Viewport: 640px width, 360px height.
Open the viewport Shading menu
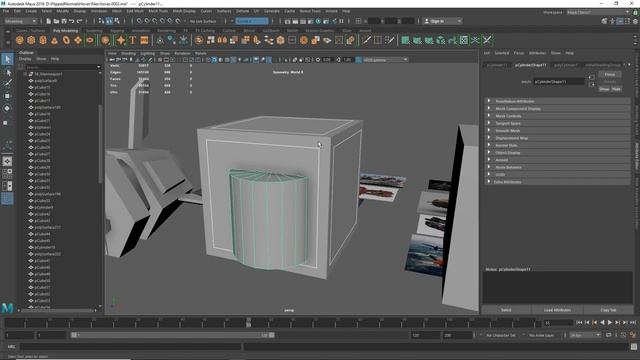(x=128, y=53)
